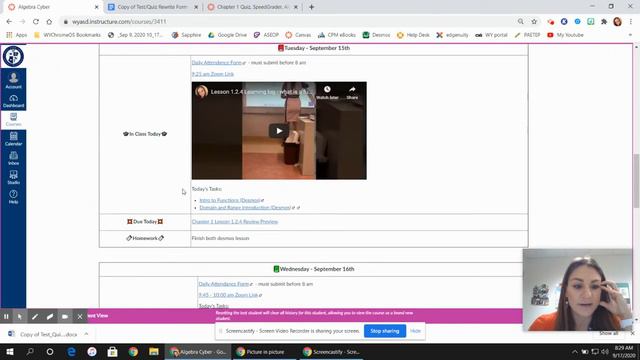Open Tuesday's Daily Attendance Form link
The height and width of the screenshot is (360, 640).
click(218, 62)
